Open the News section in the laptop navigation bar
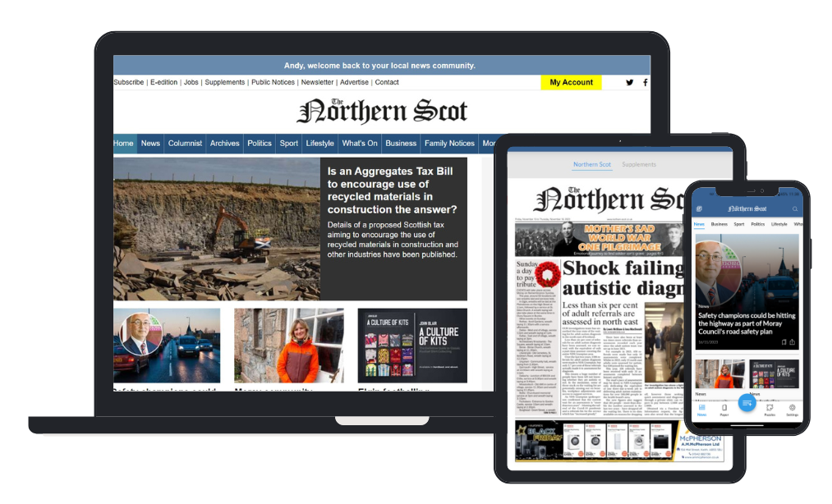832x504 pixels. 150,144
